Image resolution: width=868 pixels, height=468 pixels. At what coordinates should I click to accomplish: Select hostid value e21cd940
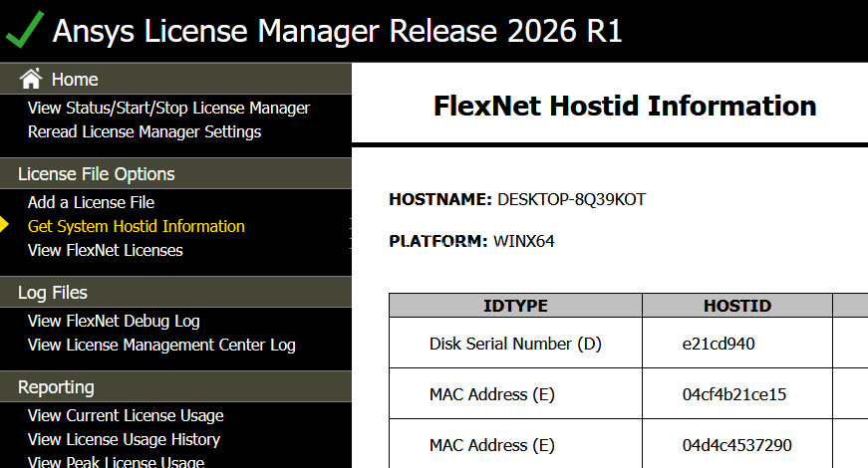pyautogui.click(x=718, y=344)
